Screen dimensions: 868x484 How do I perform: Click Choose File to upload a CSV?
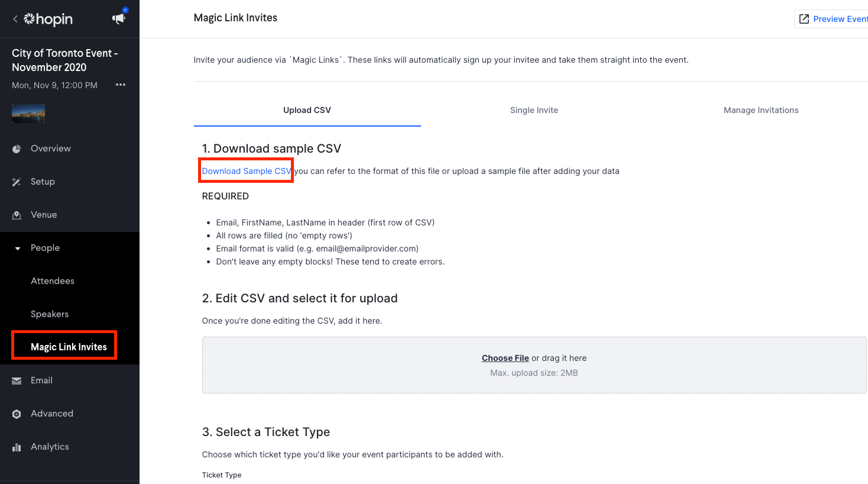pyautogui.click(x=505, y=358)
